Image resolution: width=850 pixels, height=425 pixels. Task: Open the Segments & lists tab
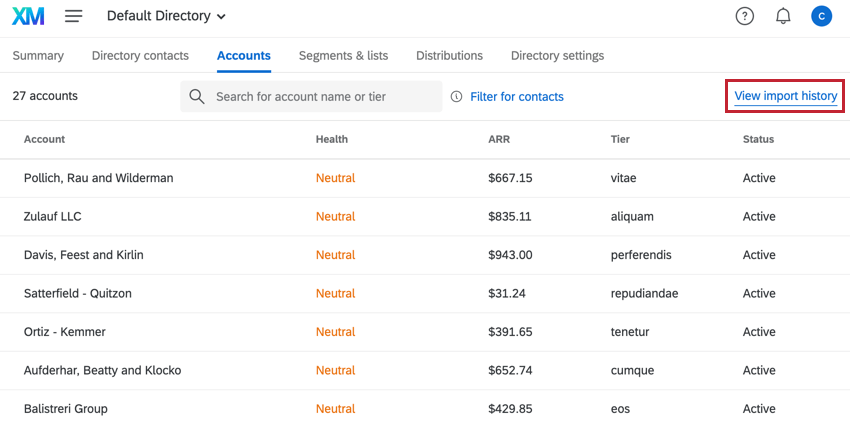[x=343, y=55]
